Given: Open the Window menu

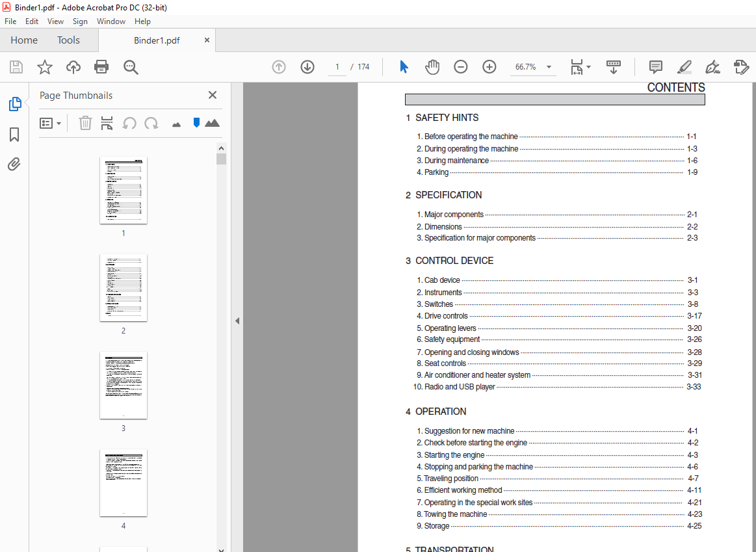Looking at the screenshot, I should pos(111,21).
